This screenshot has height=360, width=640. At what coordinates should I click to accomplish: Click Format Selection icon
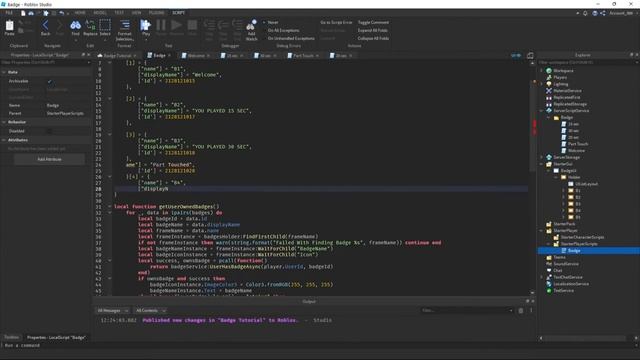[x=124, y=25]
